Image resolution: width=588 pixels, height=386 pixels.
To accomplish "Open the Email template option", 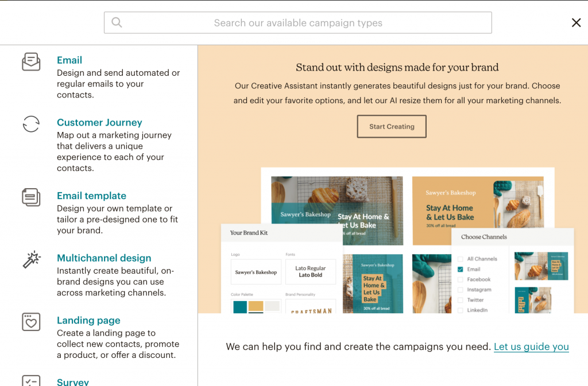I will pos(91,196).
